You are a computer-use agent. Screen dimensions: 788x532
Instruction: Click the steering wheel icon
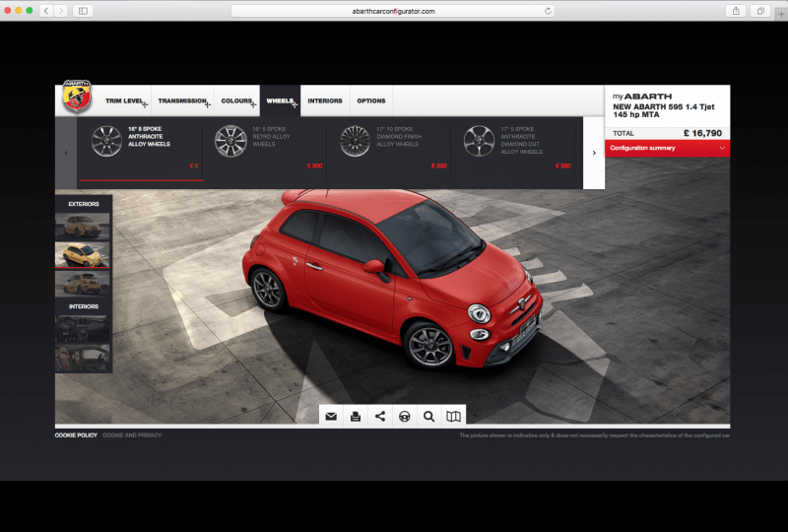pyautogui.click(x=405, y=417)
